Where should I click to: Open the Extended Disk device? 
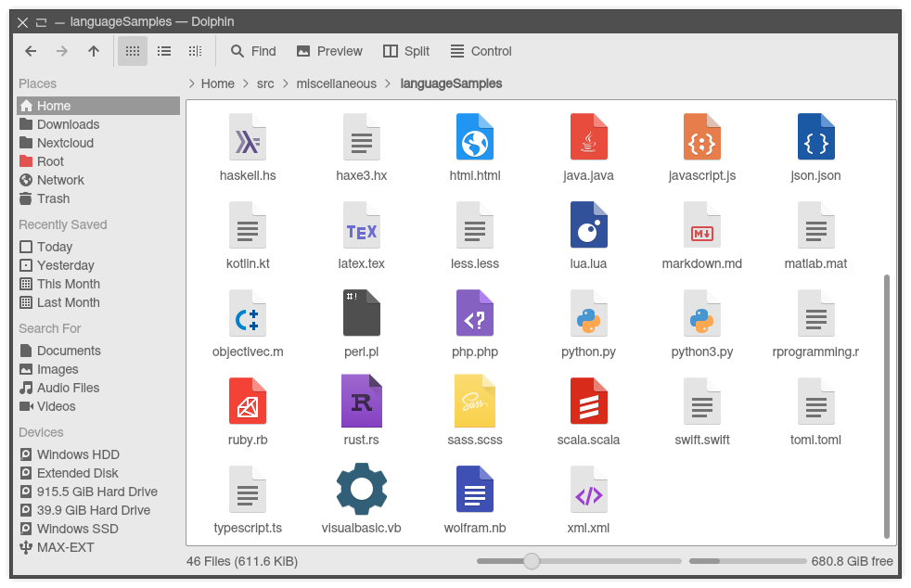98,473
